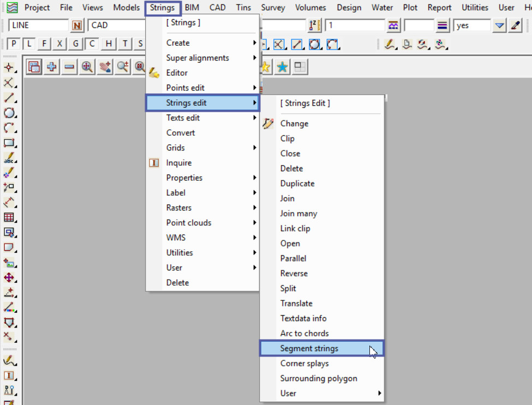Image resolution: width=532 pixels, height=405 pixels.
Task: Click the image insert tool in sidebar
Action: (9, 263)
